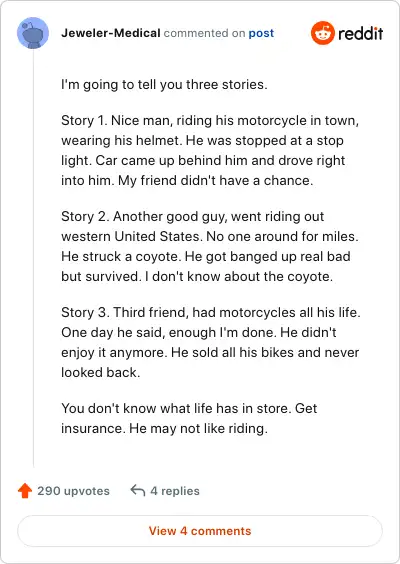Viewport: 400px width, 564px height.
Task: Click the 'I'm going to tell you three stories' line
Action: click(x=164, y=85)
